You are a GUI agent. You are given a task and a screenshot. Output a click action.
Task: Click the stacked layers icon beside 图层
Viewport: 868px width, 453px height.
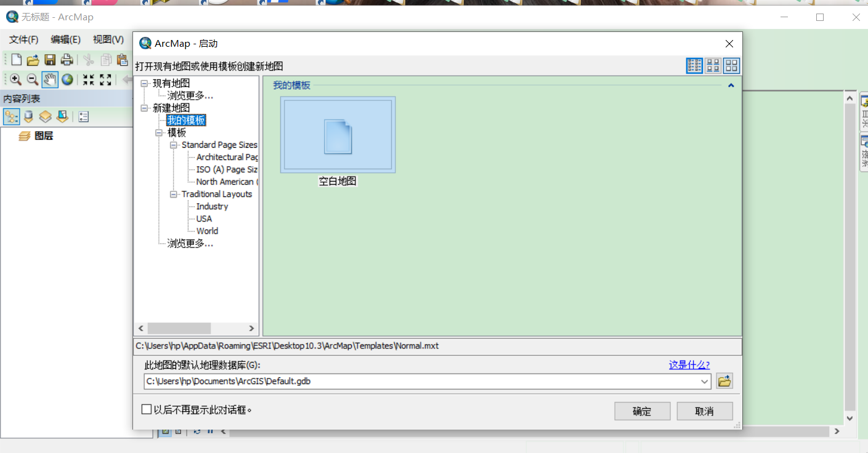click(x=25, y=136)
